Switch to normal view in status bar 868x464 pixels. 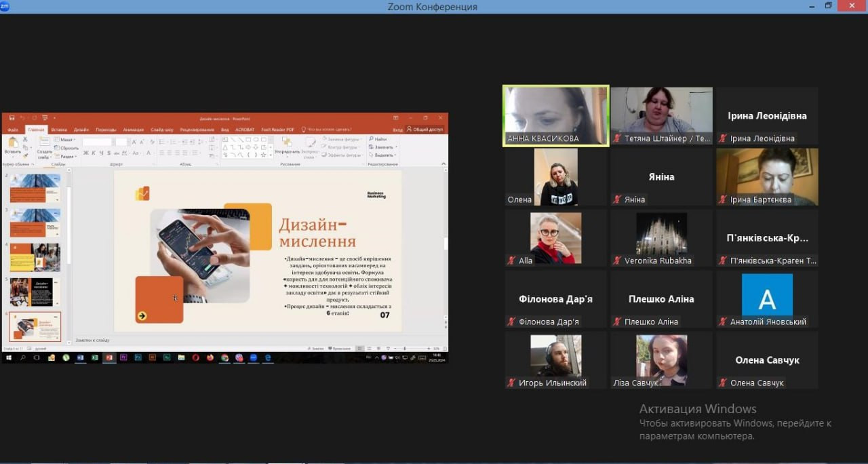[x=359, y=349]
